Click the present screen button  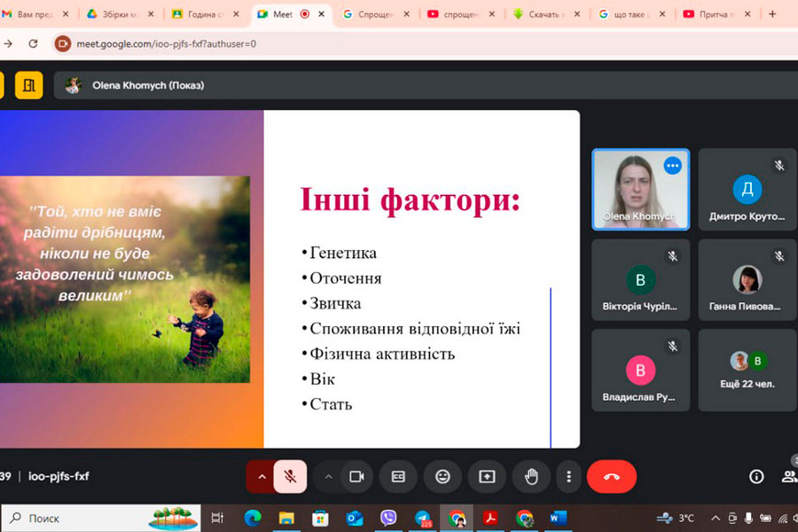(487, 476)
